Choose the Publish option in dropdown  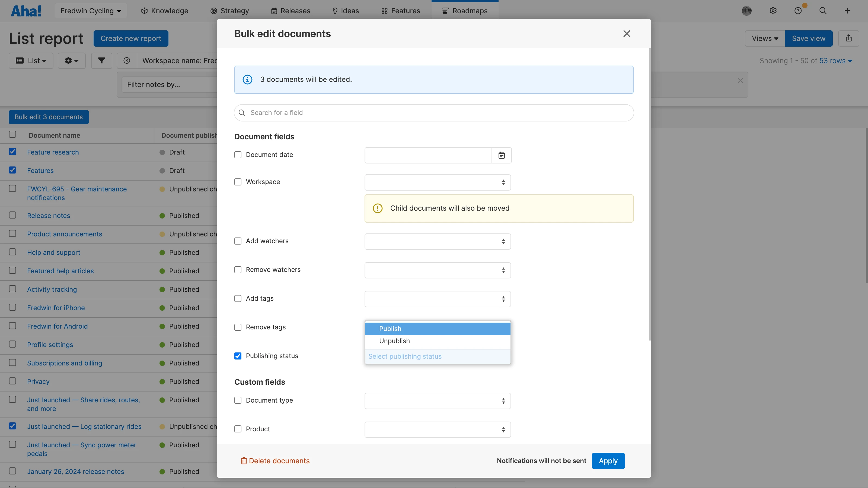pos(390,329)
